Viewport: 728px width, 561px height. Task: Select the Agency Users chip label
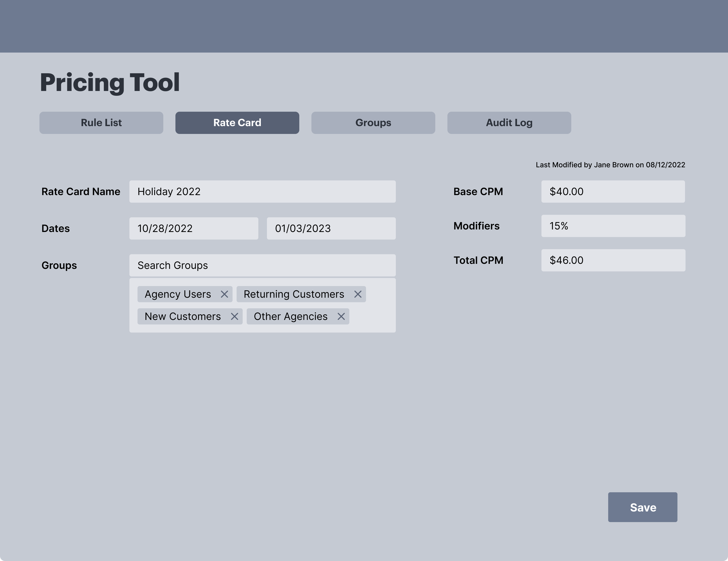coord(178,294)
